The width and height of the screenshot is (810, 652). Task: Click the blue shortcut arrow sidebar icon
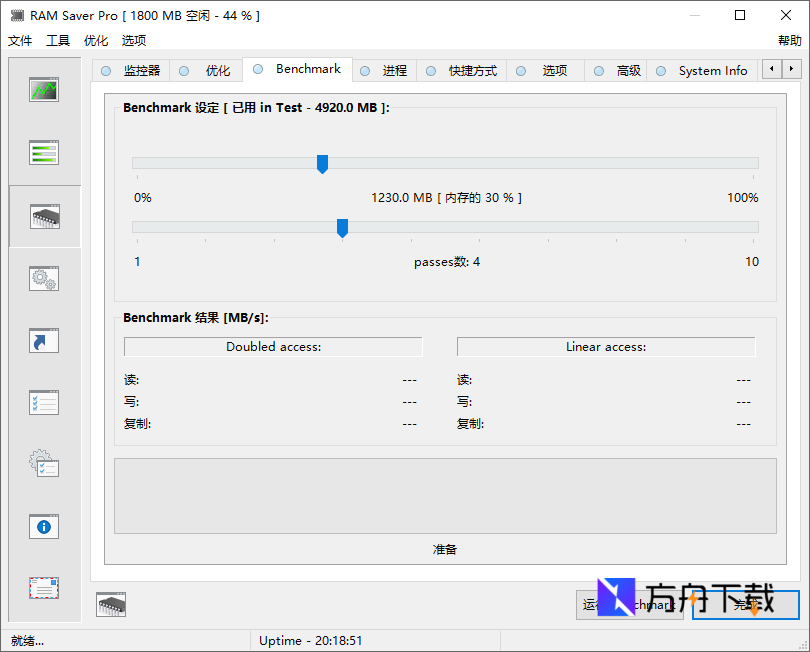click(43, 340)
